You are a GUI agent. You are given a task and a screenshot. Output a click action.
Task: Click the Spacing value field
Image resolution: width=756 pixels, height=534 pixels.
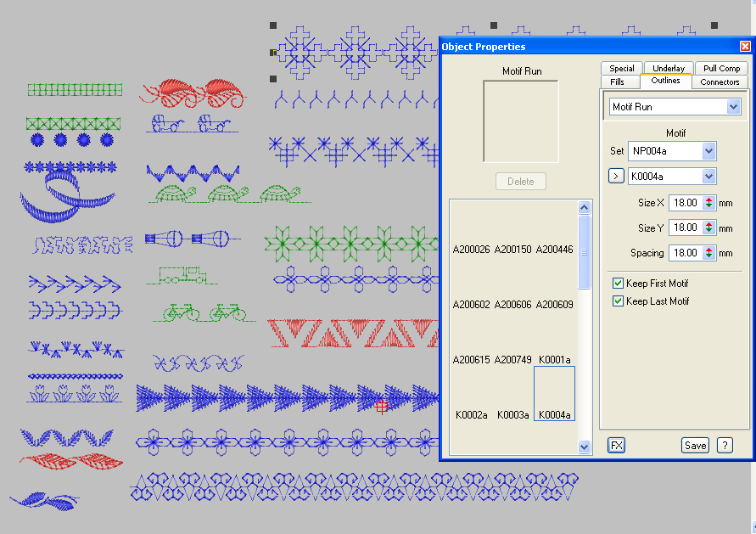[x=684, y=253]
